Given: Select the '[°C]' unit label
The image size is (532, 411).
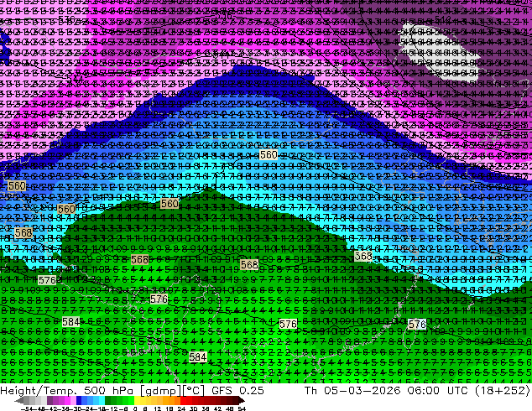Looking at the screenshot, I should [195, 391].
